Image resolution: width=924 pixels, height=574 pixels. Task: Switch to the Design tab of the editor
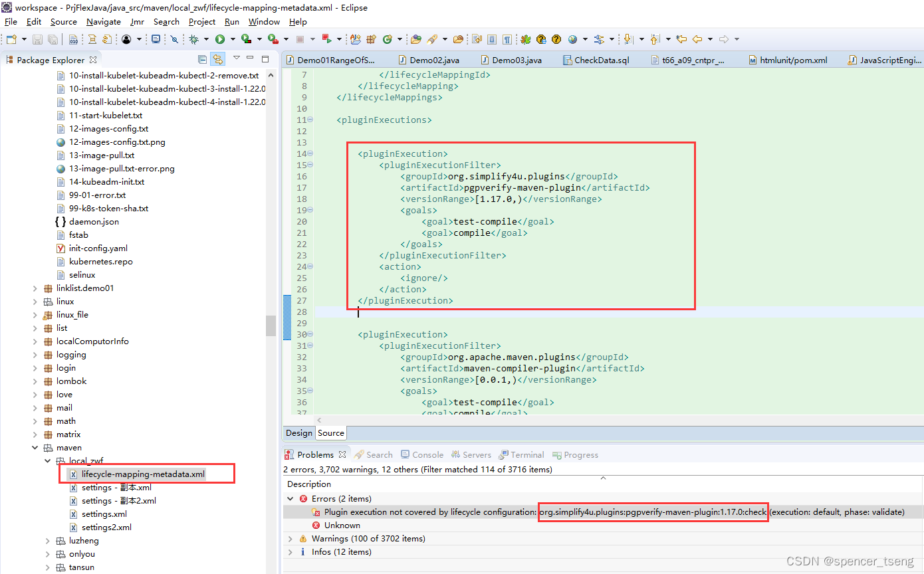pyautogui.click(x=298, y=432)
